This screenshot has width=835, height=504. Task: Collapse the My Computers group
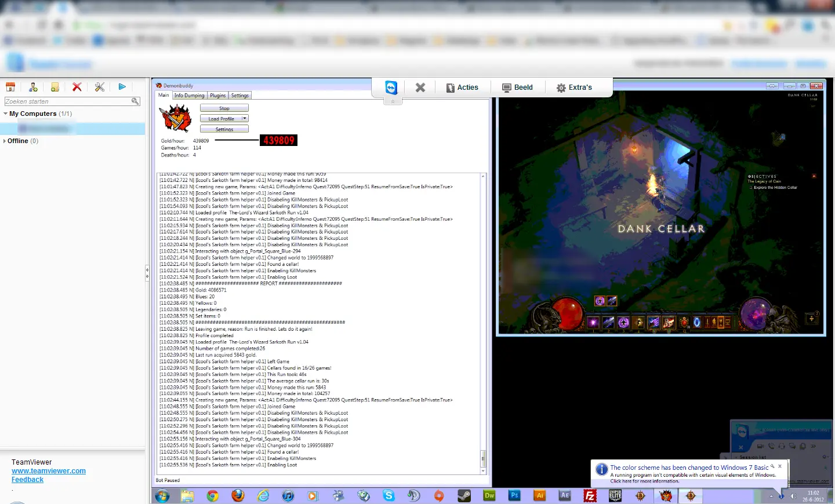pos(5,114)
